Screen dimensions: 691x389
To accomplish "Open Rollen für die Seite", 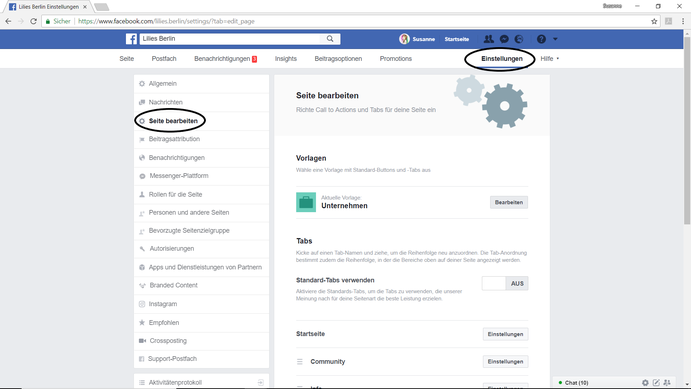I will [x=201, y=194].
